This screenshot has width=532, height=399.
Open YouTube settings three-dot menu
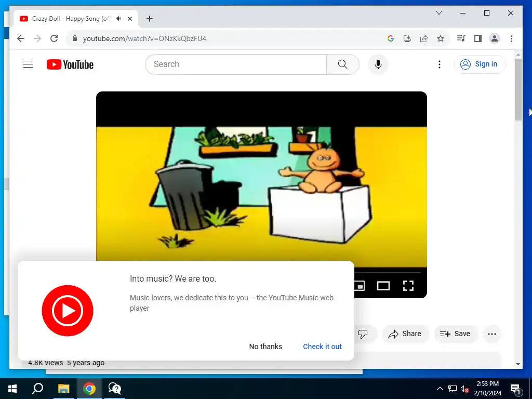[440, 64]
